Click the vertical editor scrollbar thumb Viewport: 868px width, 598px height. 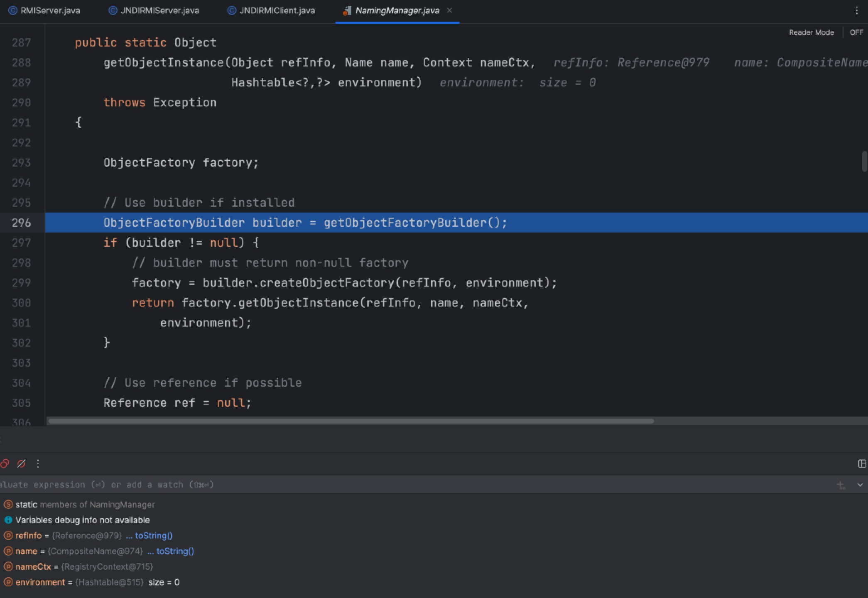[x=865, y=162]
